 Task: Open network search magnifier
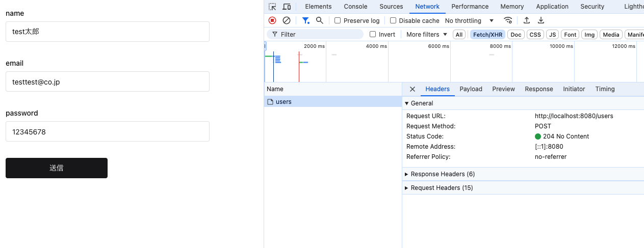[x=320, y=20]
